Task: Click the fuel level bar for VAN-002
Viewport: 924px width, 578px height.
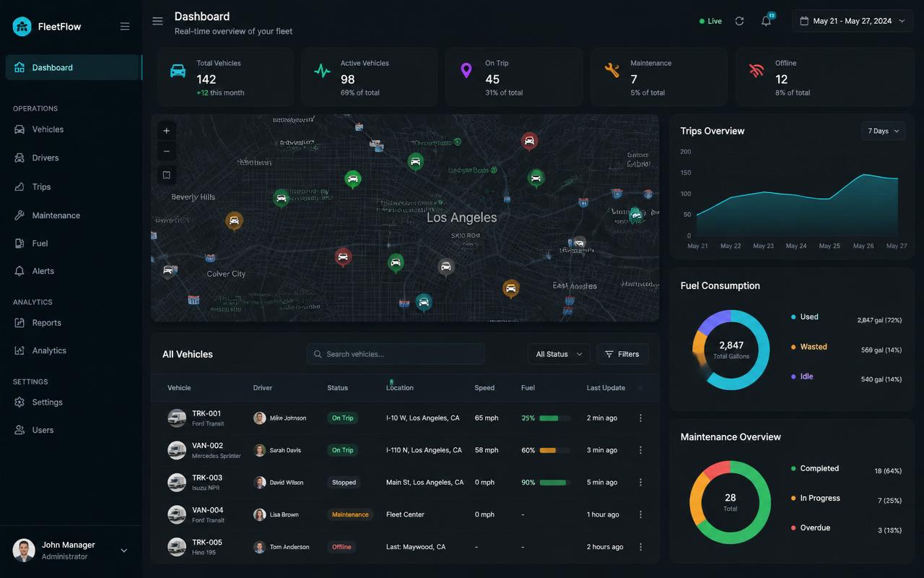Action: 554,450
